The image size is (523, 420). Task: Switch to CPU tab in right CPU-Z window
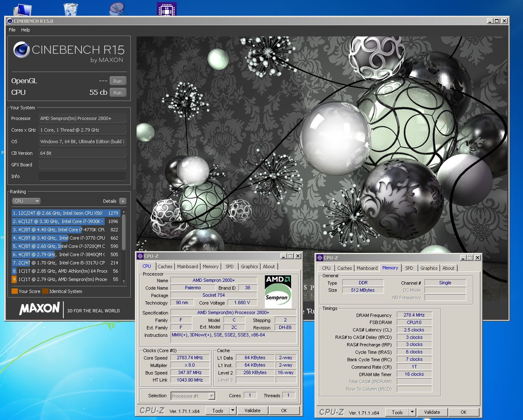[326, 268]
